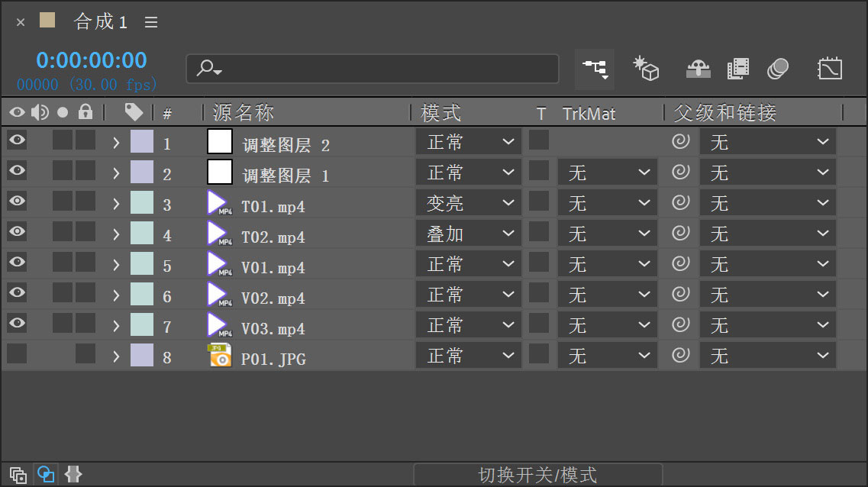Open parent dropdown for V03.mp4
The image size is (868, 487).
(768, 324)
